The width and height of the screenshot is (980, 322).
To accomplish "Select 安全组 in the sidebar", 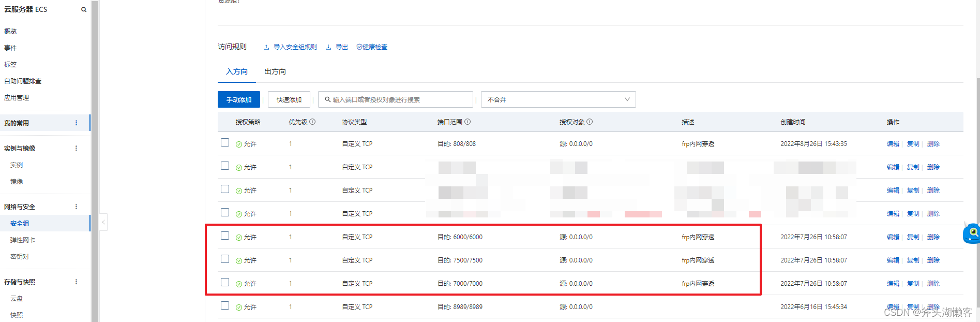I will point(20,224).
